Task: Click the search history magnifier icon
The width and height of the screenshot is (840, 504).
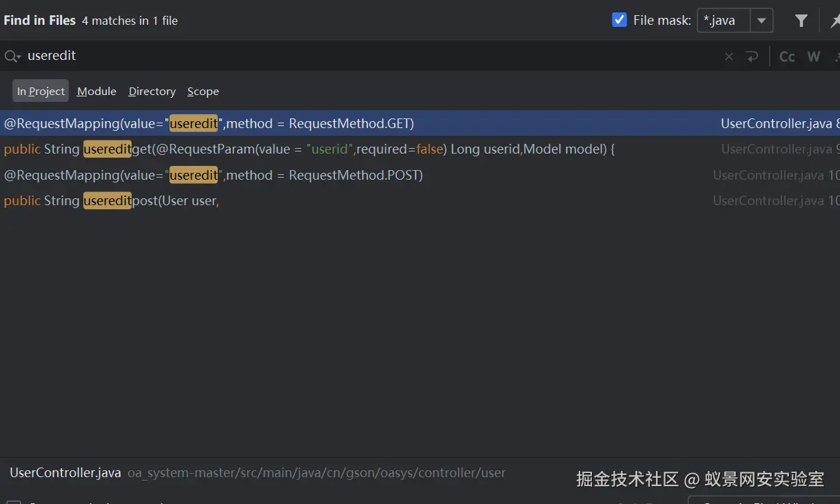Action: click(x=12, y=56)
